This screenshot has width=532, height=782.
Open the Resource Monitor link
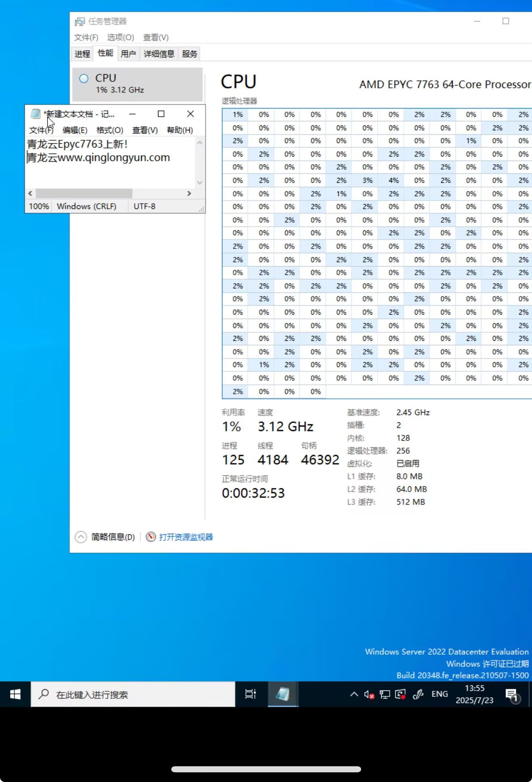186,537
